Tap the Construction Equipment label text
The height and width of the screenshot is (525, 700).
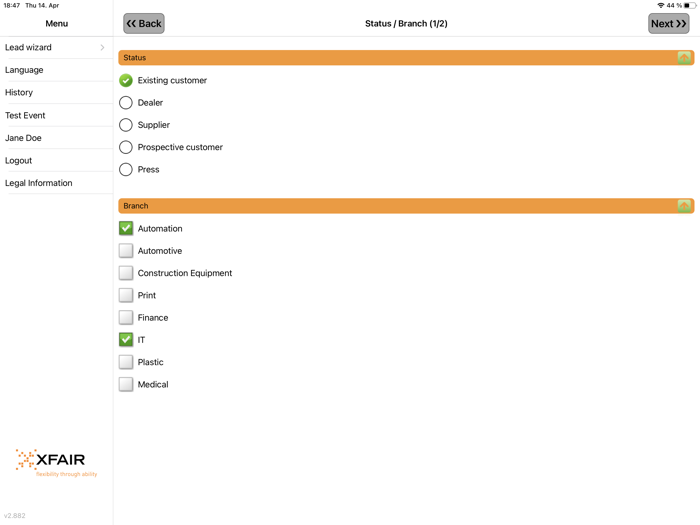click(185, 273)
